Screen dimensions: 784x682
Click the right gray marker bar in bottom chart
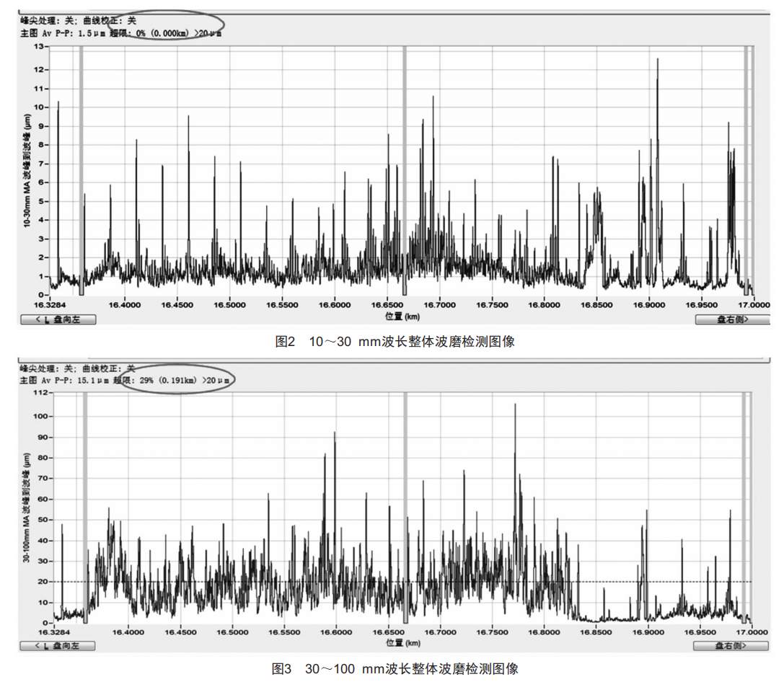coord(744,507)
